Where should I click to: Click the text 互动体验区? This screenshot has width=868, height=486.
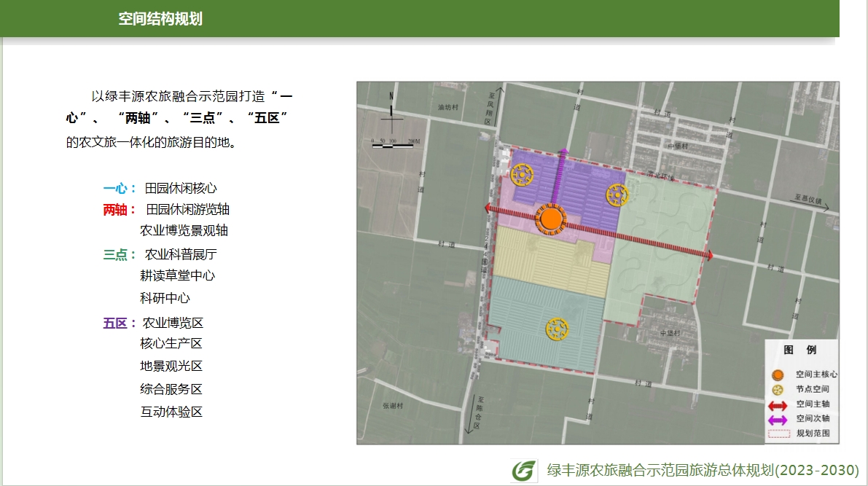coord(171,412)
